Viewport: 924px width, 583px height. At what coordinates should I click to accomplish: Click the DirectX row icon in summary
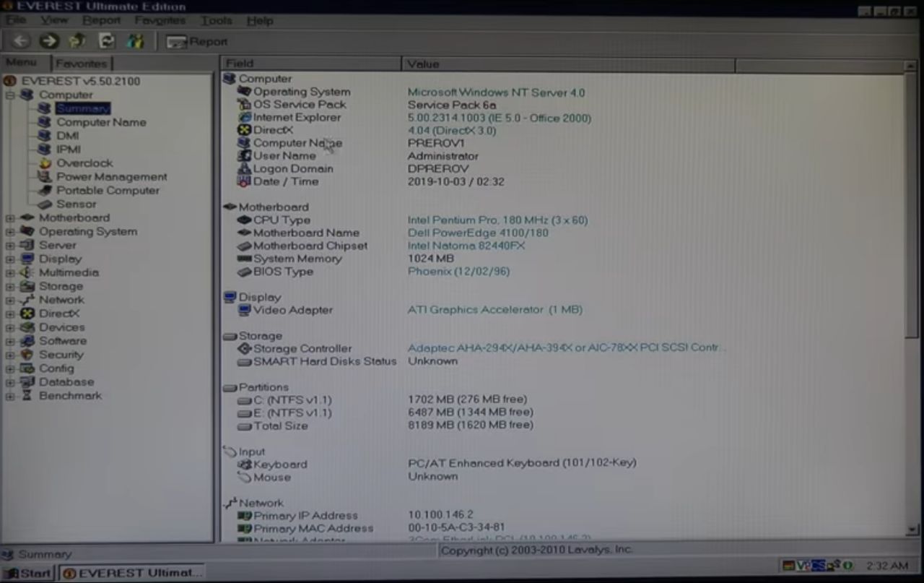pos(244,130)
